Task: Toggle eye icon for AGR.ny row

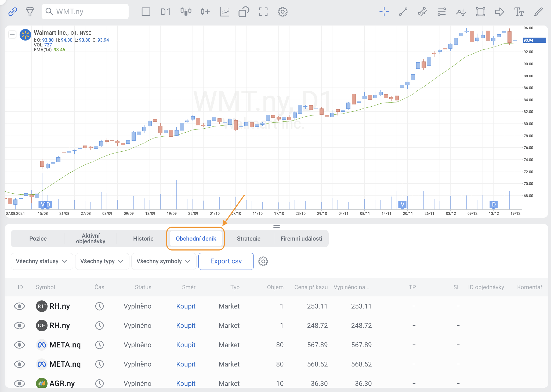Action: pos(19,383)
